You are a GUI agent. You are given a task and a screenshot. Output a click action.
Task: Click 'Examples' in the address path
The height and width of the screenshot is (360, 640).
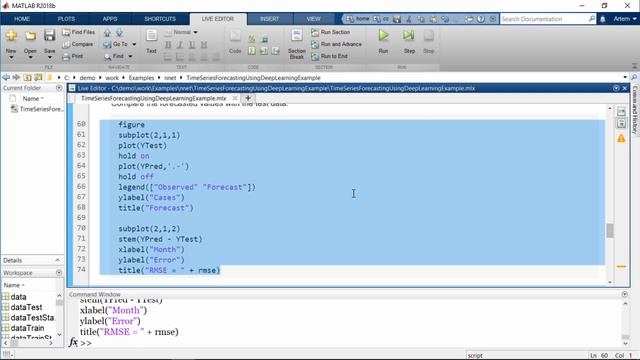tap(141, 78)
